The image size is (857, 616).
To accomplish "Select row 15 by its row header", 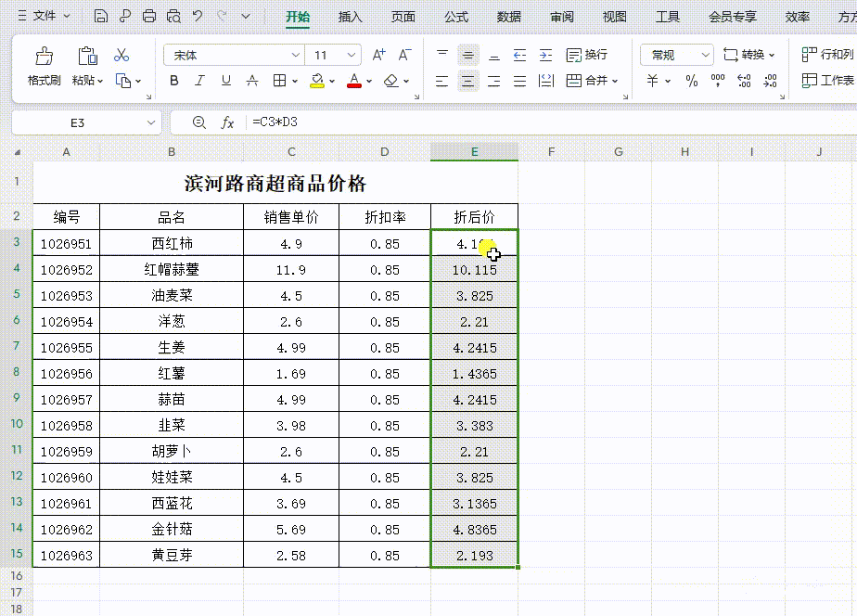I will [x=17, y=554].
